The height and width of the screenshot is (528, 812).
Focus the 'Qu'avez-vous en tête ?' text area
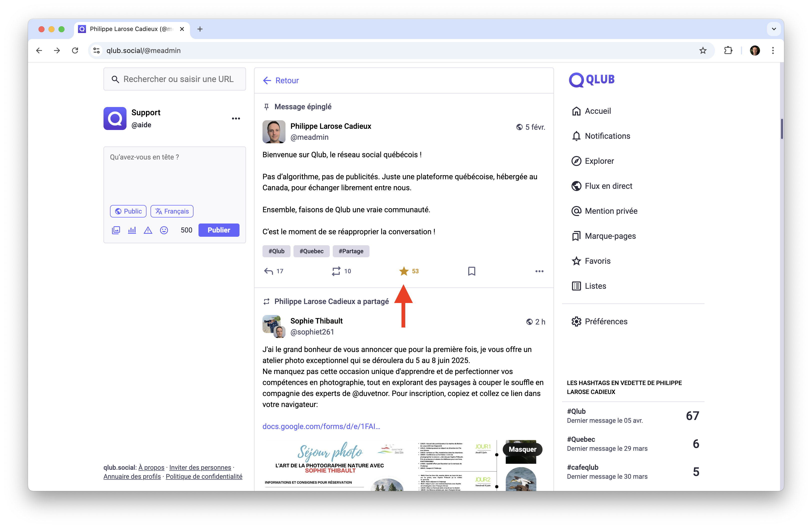(x=174, y=176)
